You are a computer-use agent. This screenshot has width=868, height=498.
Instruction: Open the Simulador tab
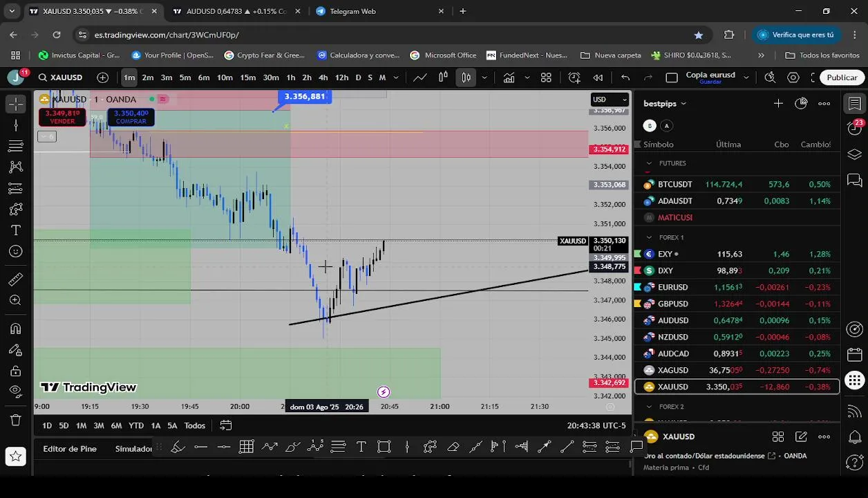(x=133, y=449)
